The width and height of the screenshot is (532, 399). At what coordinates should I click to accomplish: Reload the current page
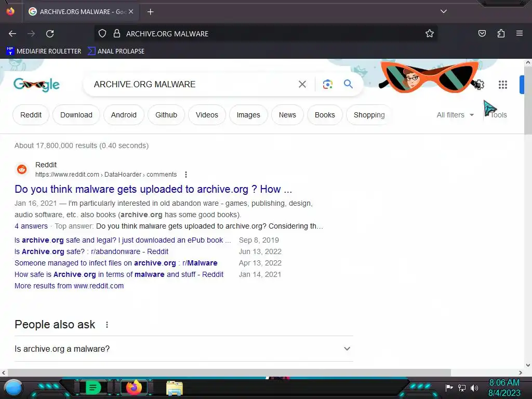point(50,34)
